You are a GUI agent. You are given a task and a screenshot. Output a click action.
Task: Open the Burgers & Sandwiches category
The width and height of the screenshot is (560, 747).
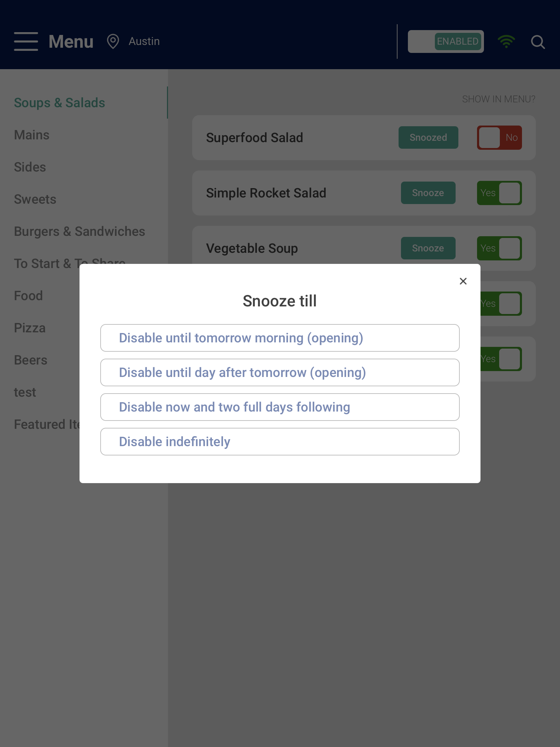click(80, 231)
